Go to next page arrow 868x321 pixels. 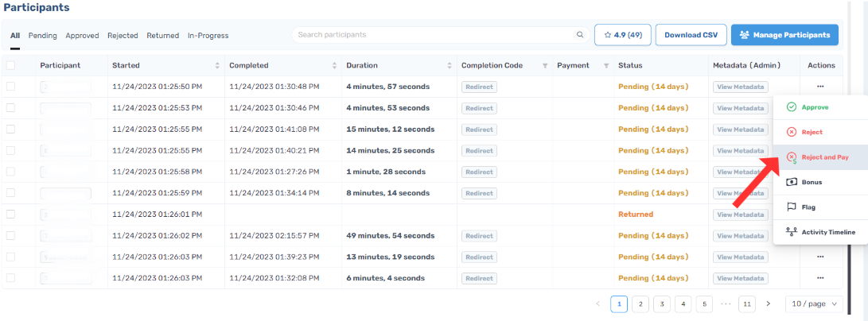[768, 304]
